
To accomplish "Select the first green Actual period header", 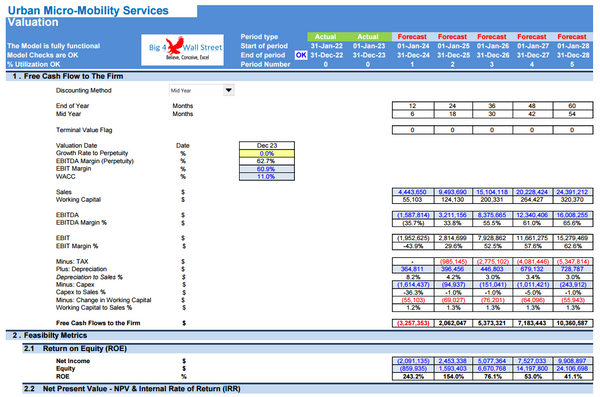I will pyautogui.click(x=325, y=37).
